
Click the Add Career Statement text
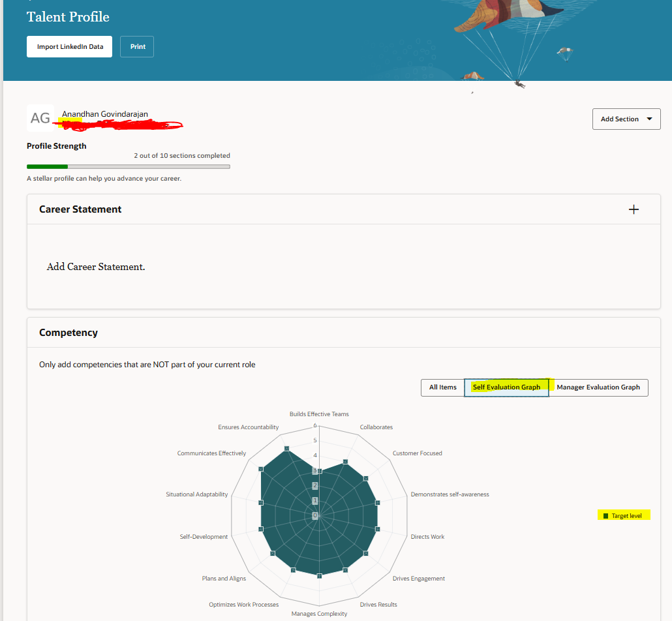(x=95, y=266)
